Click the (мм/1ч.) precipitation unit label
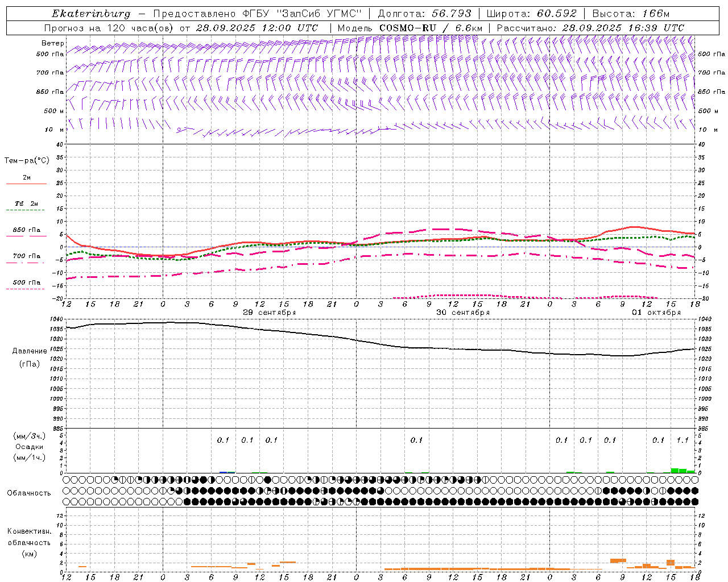The width and height of the screenshot is (728, 582). (30, 458)
